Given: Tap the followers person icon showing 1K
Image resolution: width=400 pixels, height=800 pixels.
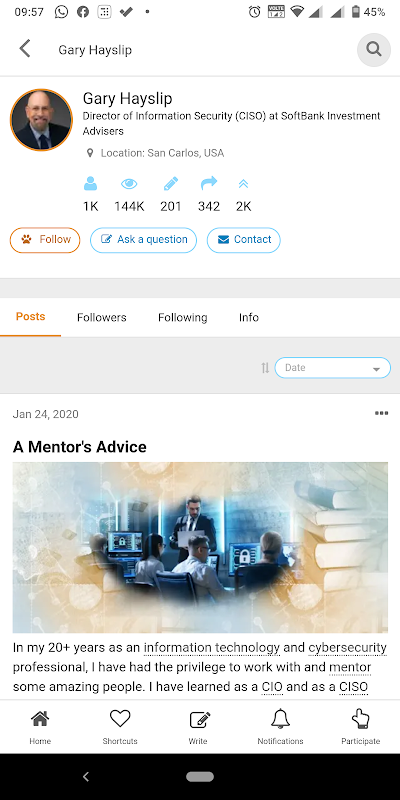Looking at the screenshot, I should click(90, 183).
